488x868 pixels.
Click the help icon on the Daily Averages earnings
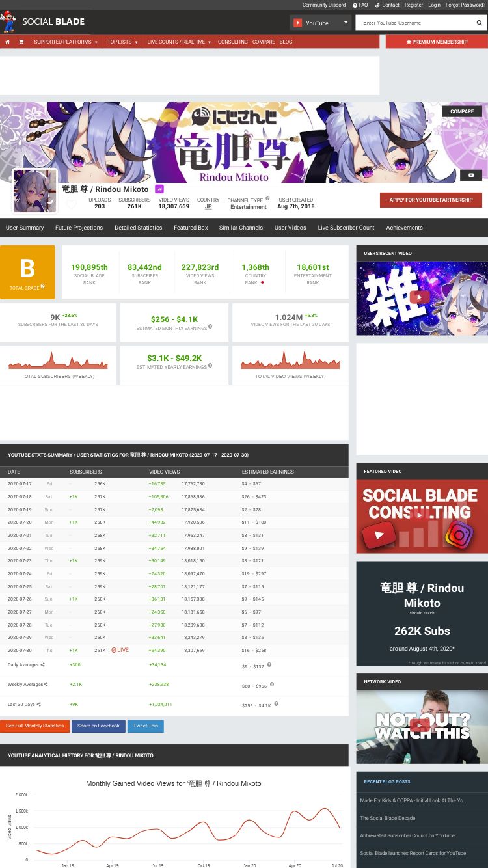tap(269, 664)
